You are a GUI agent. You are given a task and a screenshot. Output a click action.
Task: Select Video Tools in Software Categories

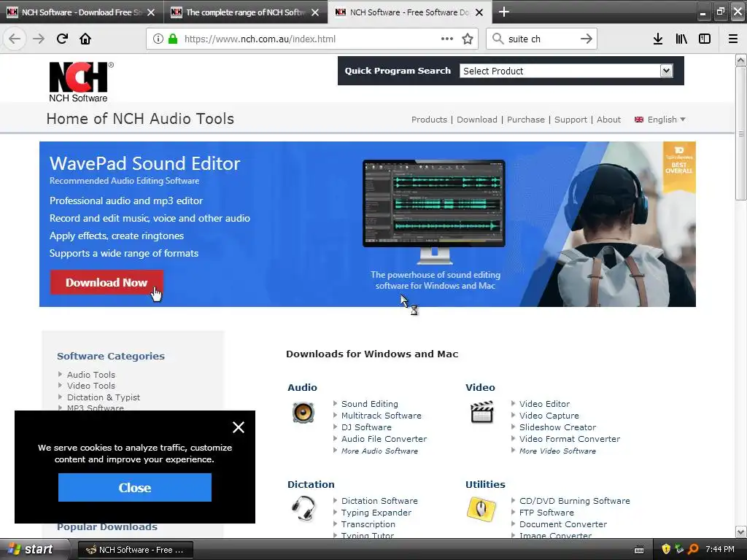91,386
